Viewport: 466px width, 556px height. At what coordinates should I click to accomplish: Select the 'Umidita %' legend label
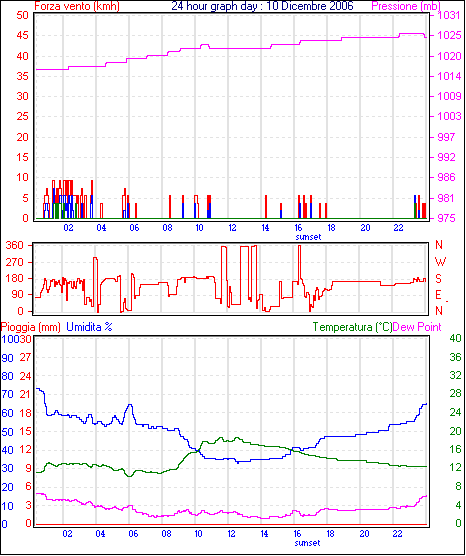point(89,327)
